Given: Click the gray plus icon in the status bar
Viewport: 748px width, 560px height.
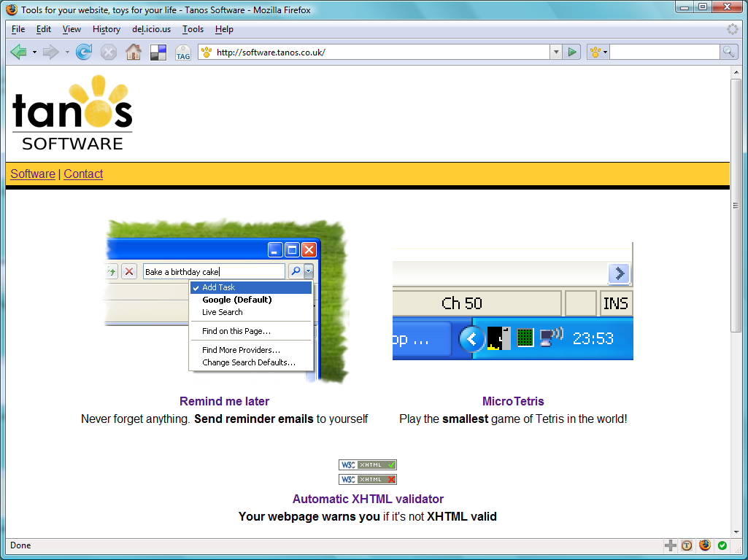Looking at the screenshot, I should [x=670, y=545].
